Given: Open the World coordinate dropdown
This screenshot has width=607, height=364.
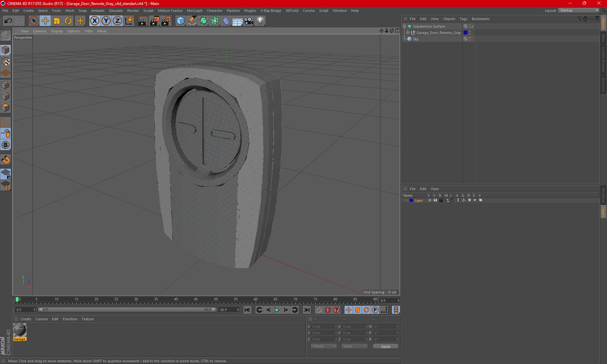Looking at the screenshot, I should point(324,346).
